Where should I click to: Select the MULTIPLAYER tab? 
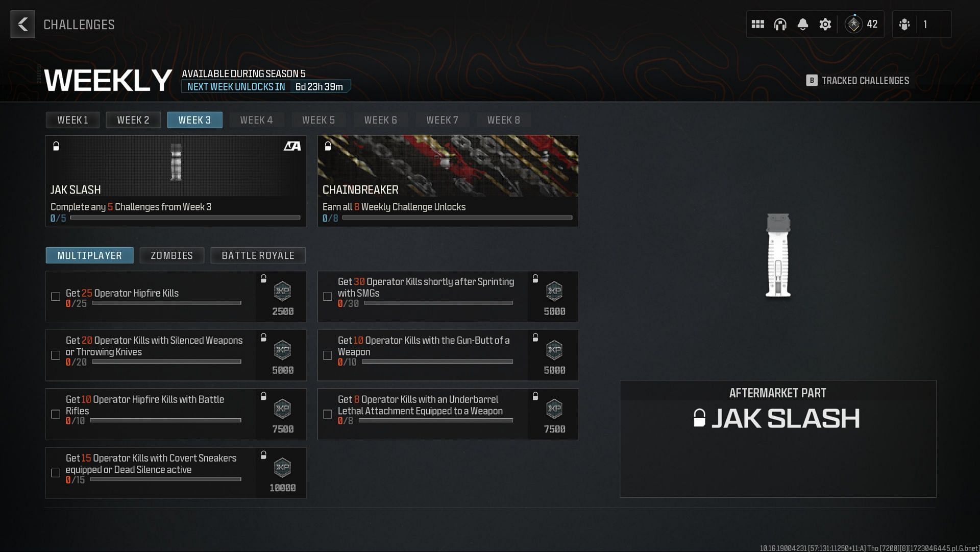pyautogui.click(x=88, y=255)
